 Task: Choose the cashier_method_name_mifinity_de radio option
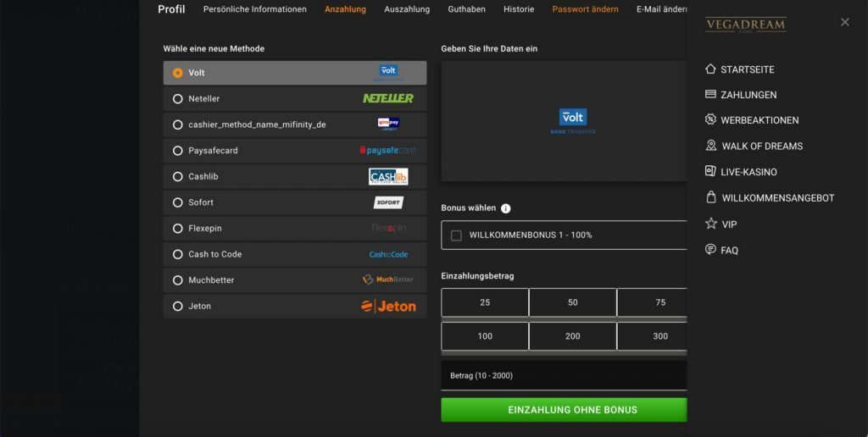(178, 125)
